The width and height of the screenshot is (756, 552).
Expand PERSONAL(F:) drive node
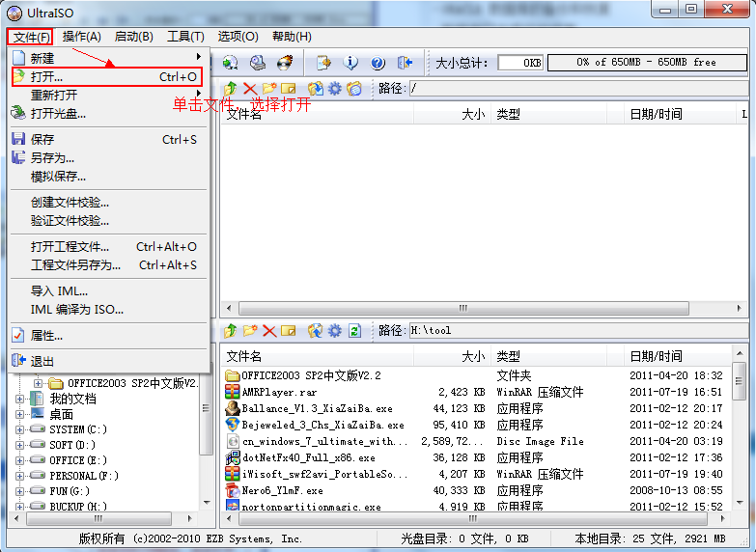[x=19, y=477]
